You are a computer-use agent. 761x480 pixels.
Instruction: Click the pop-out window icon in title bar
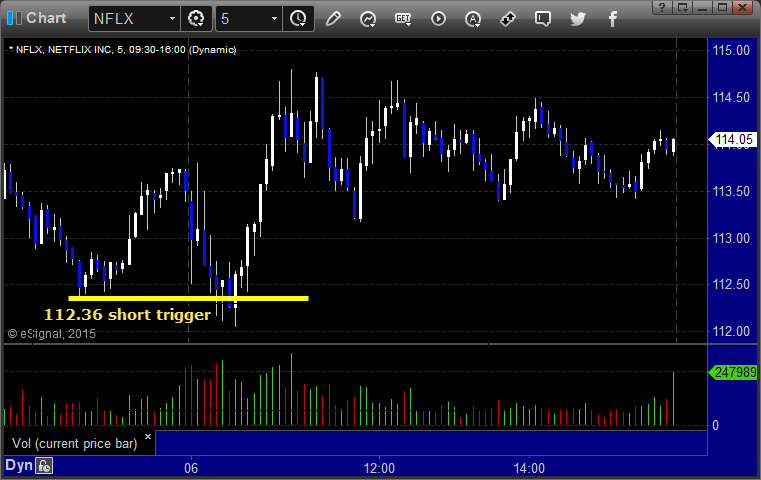click(x=682, y=7)
